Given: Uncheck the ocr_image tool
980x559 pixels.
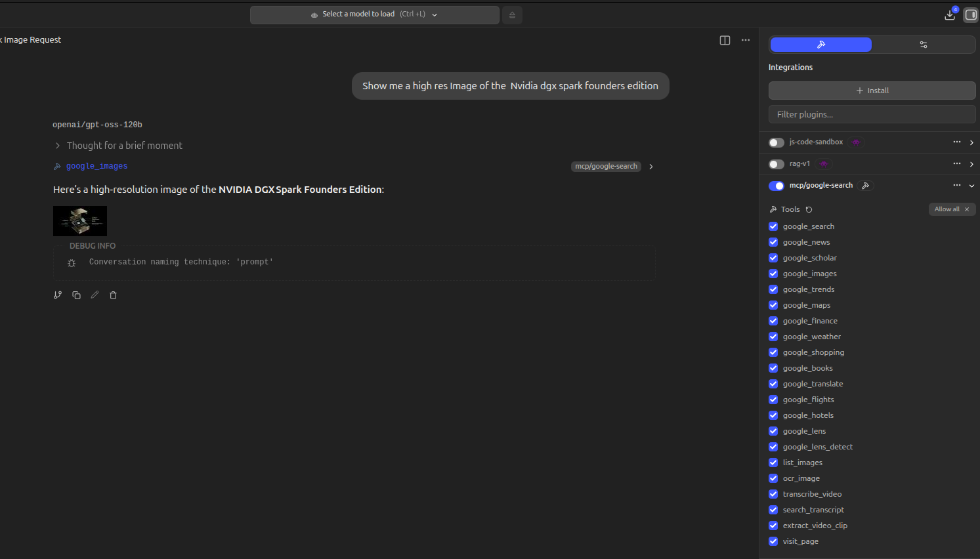Looking at the screenshot, I should 773,478.
